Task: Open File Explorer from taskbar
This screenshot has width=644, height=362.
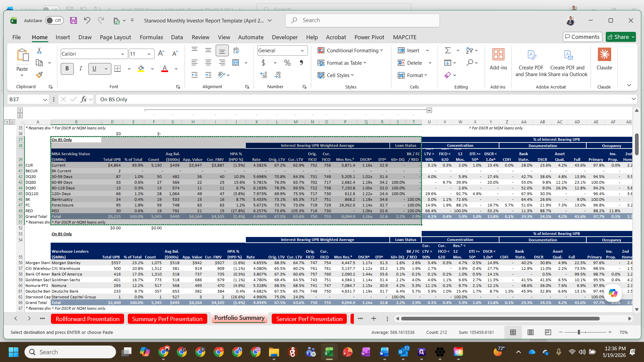Action: [274, 352]
